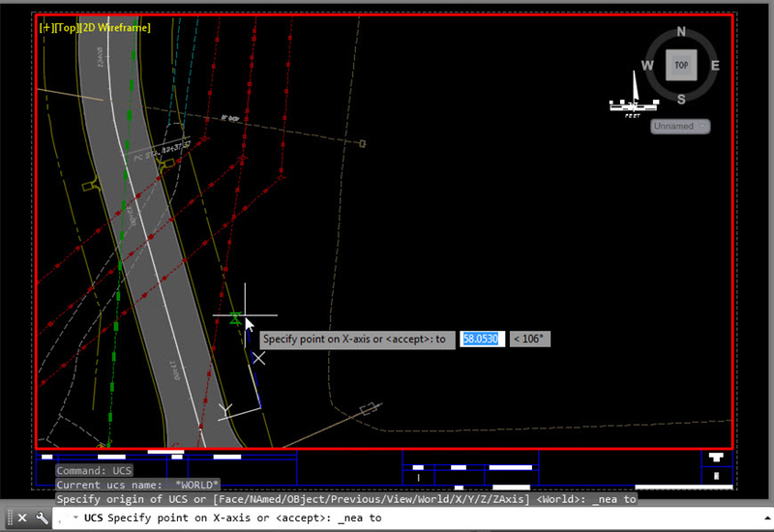Click the green dashed centerline on road
This screenshot has height=532, width=774.
(130, 116)
